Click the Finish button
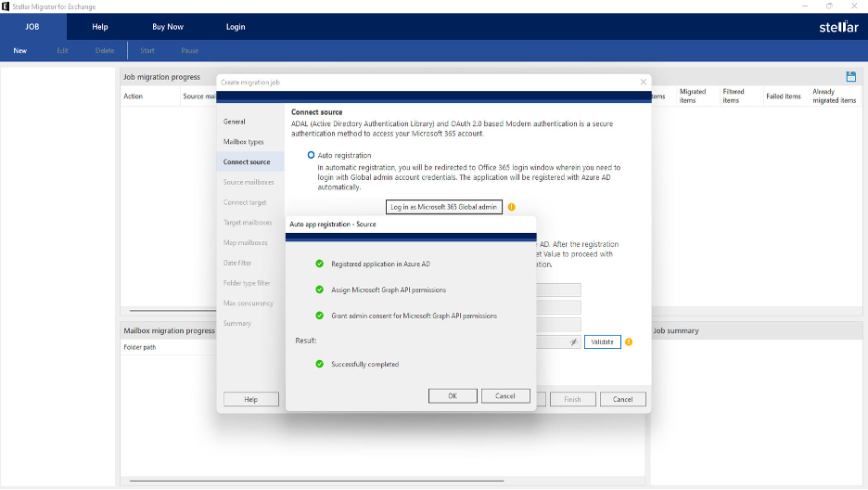868x490 pixels. [x=572, y=399]
